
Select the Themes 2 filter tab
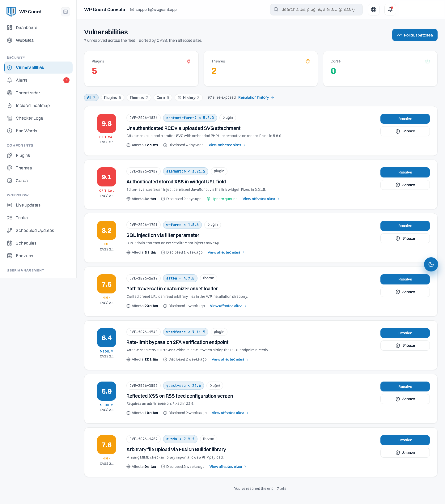[139, 97]
